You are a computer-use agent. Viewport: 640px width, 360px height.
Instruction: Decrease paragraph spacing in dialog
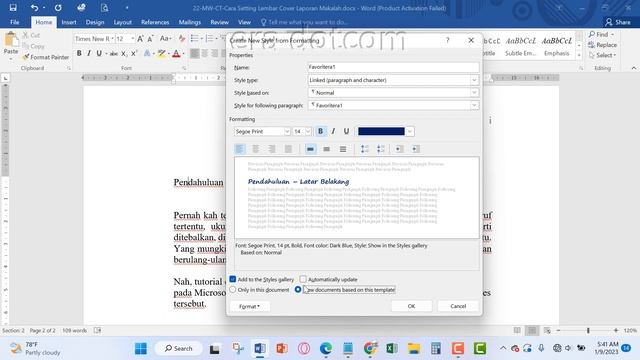point(381,149)
